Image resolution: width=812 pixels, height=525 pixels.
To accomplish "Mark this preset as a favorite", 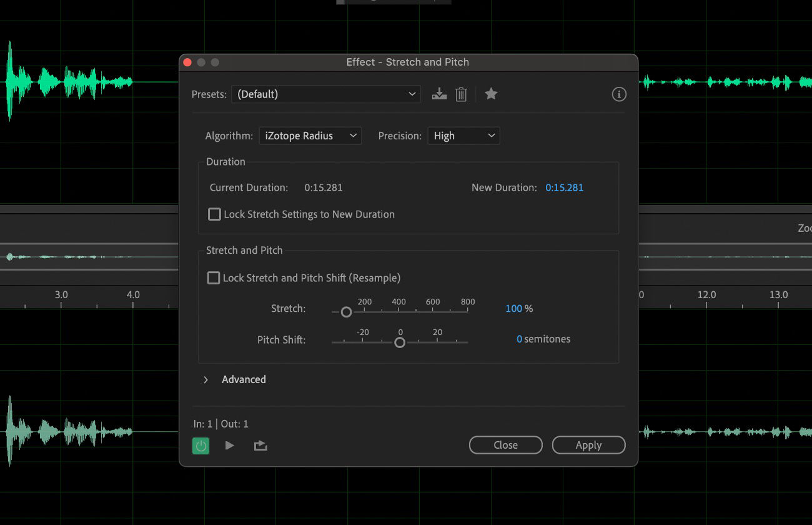I will point(491,94).
